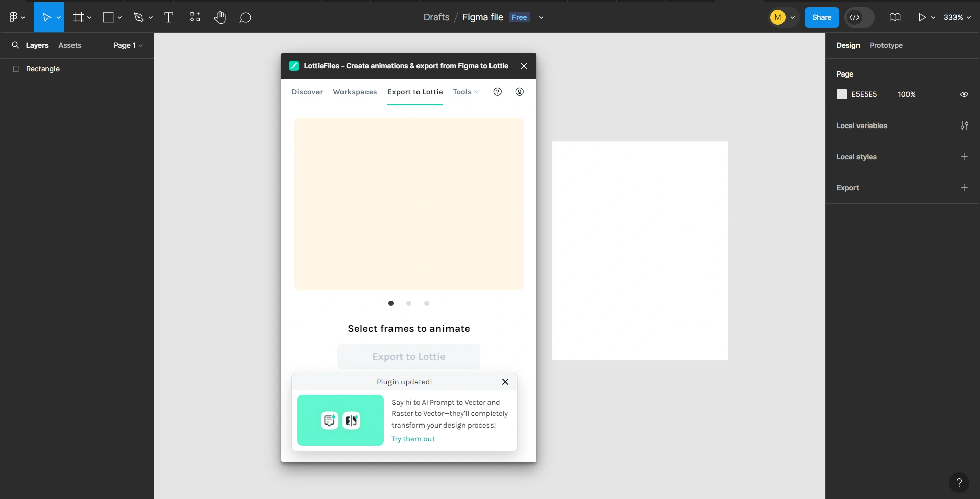The width and height of the screenshot is (980, 499).
Task: Open the Libraries book icon
Action: [x=895, y=17]
